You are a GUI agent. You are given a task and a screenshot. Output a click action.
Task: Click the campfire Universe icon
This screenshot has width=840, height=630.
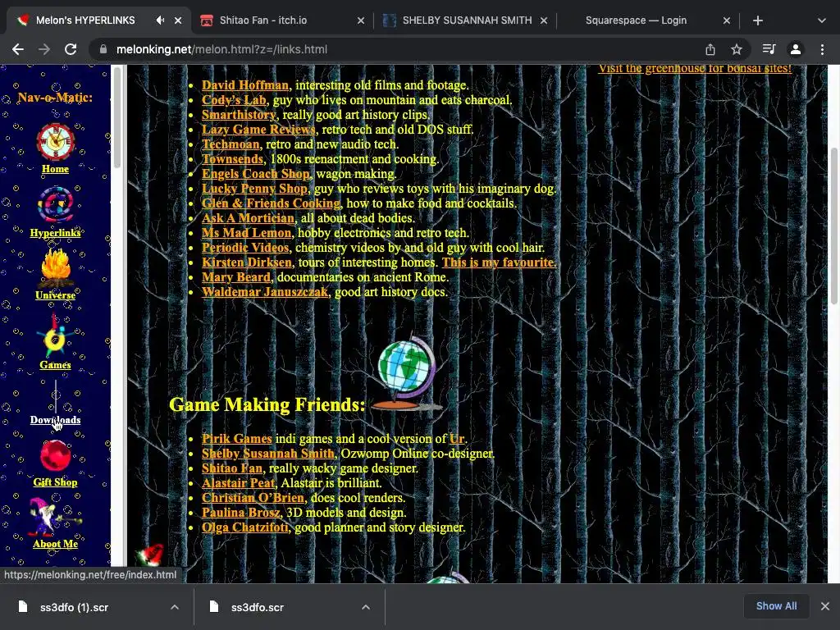[x=55, y=269]
